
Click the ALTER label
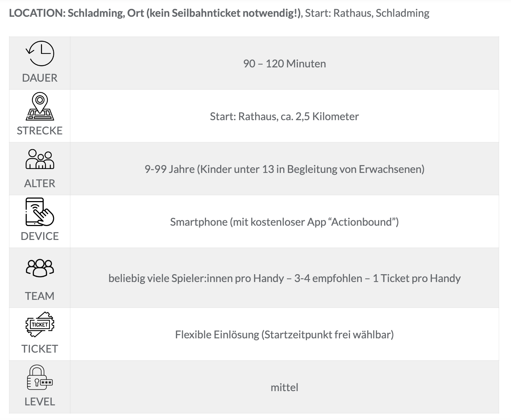coord(40,183)
